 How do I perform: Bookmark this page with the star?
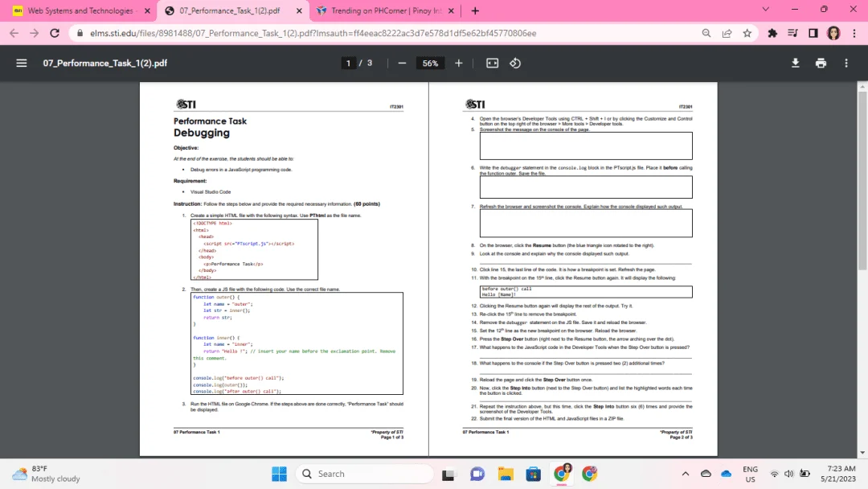pos(747,33)
